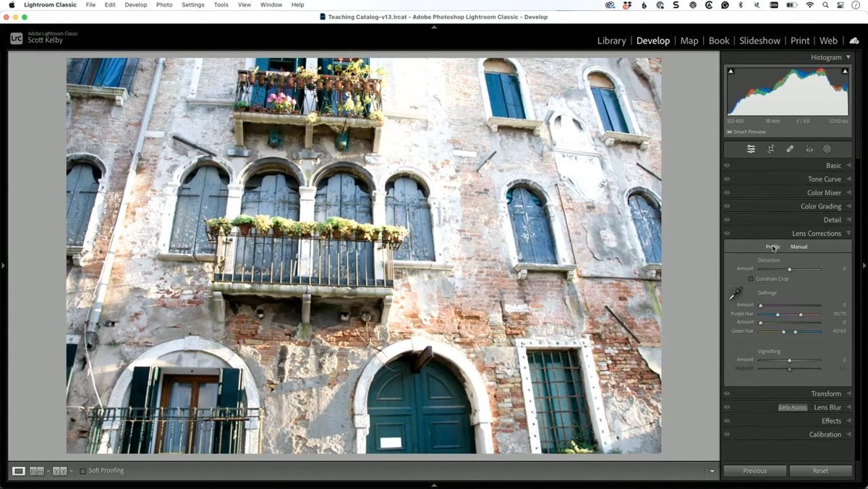Expand the Basic panel

pos(848,166)
